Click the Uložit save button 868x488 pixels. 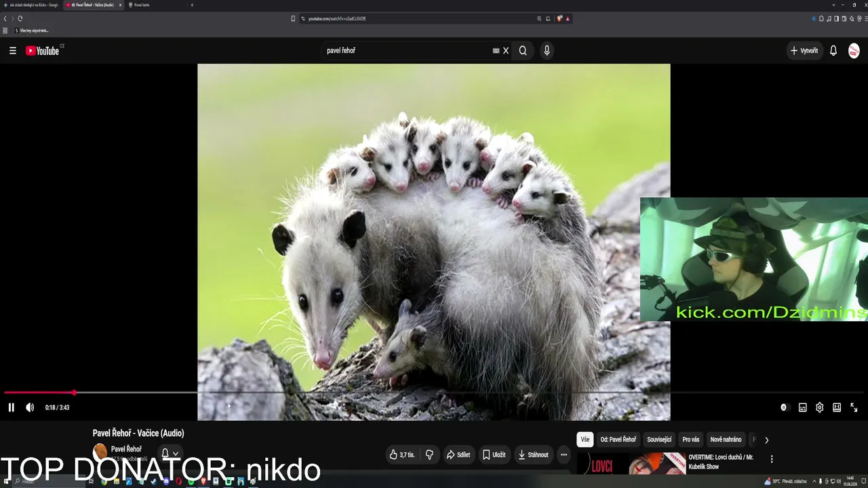point(494,455)
